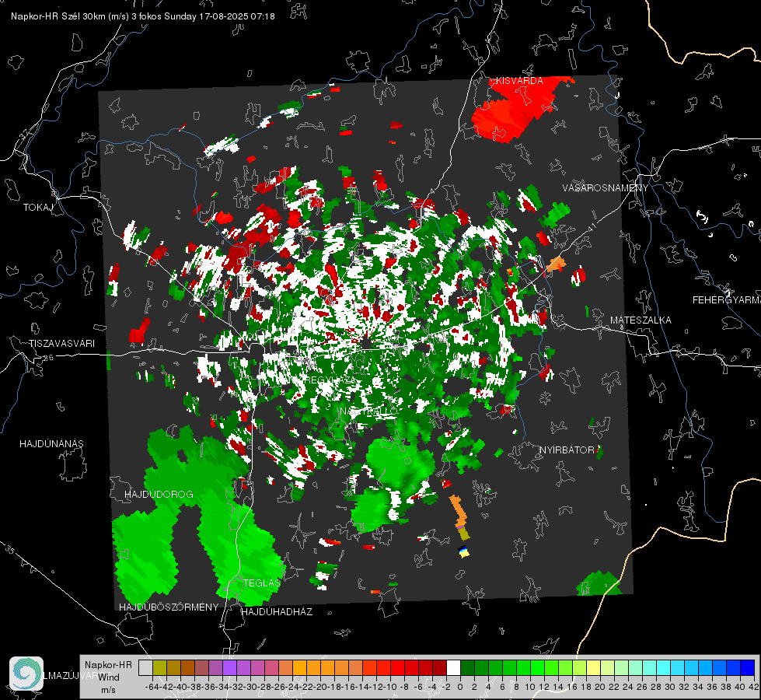Select the HAJDÚHADHÁZ town label
This screenshot has height=700, width=761.
tap(277, 611)
